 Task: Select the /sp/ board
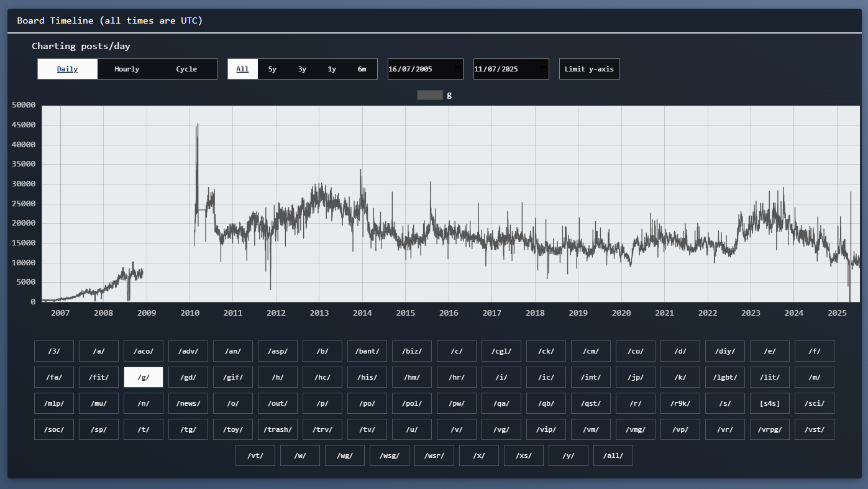[x=99, y=429]
